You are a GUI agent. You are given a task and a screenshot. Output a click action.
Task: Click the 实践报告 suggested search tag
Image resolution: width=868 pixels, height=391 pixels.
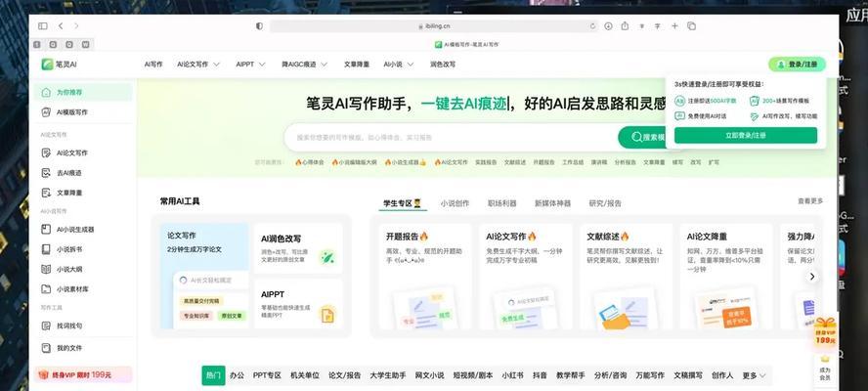(486, 163)
